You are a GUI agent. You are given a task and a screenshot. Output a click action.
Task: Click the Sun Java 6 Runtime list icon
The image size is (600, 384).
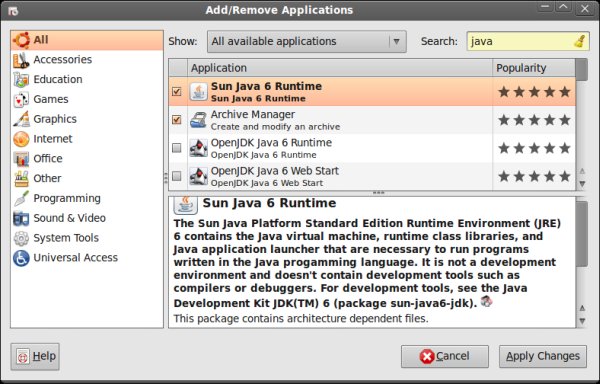point(199,92)
